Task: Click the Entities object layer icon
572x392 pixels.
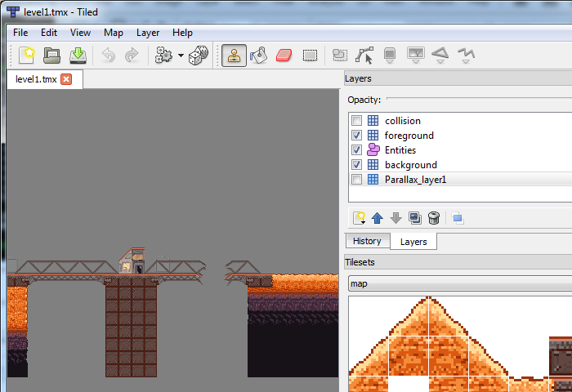Action: pyautogui.click(x=373, y=150)
